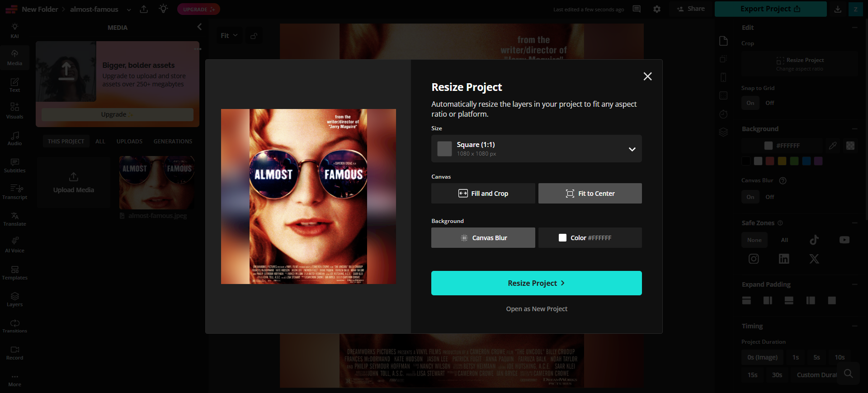Open the Templates panel
The width and height of the screenshot is (868, 393).
pos(14,272)
